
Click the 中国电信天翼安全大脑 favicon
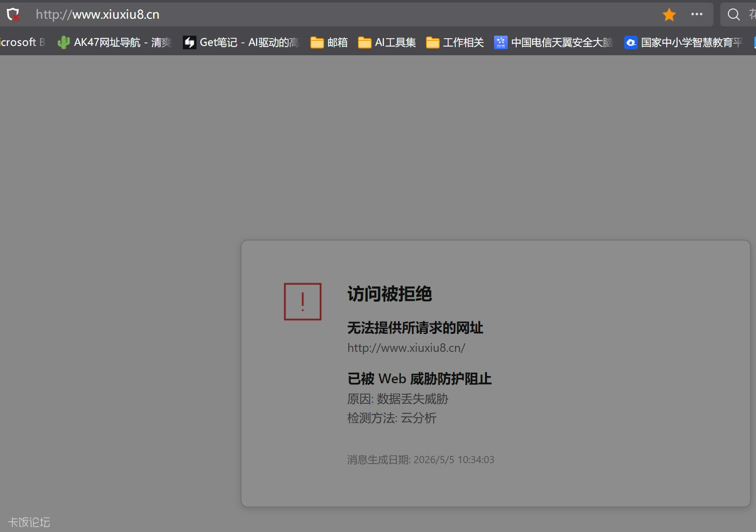click(x=500, y=42)
